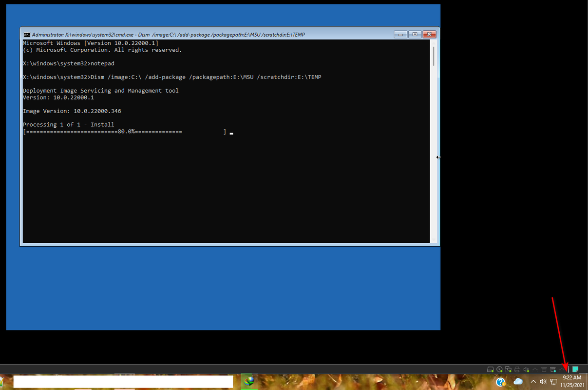Viewport: 588px width, 390px height.
Task: Open the cloud icon in the system tray
Action: coord(518,382)
